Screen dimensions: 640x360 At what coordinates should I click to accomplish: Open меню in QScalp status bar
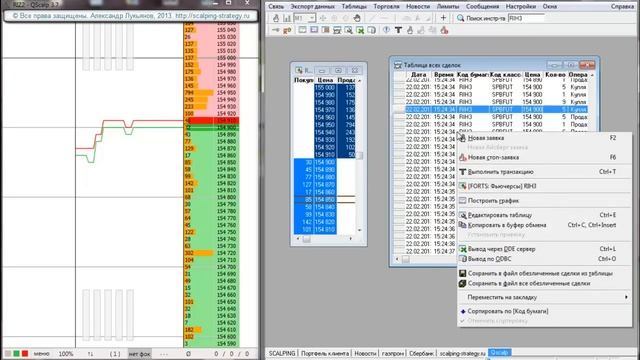(x=41, y=354)
